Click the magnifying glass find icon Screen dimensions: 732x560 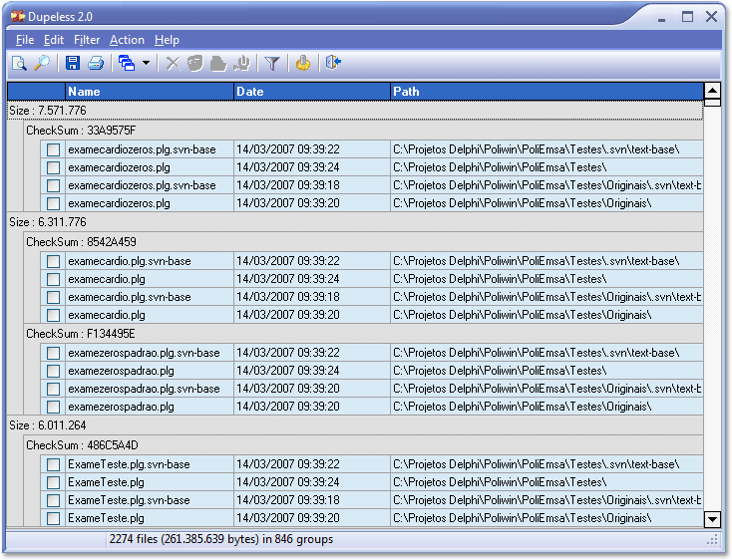[x=42, y=63]
